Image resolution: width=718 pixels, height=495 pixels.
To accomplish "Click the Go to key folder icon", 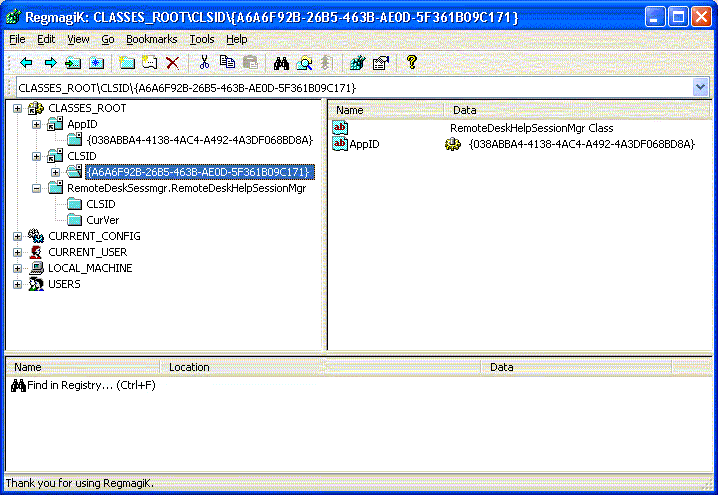I will [x=73, y=62].
